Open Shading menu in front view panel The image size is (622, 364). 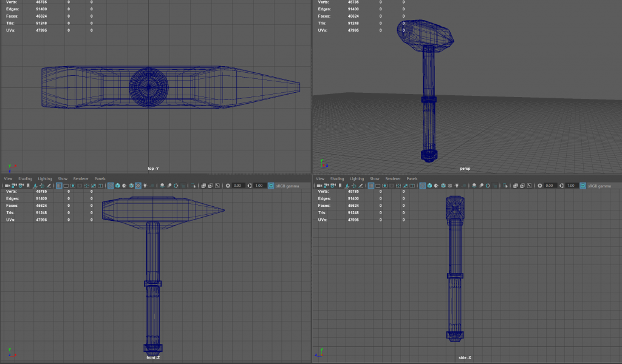click(25, 179)
